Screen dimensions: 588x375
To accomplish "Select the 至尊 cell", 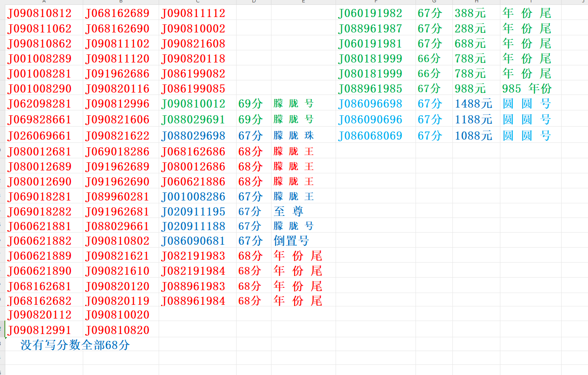I will (289, 211).
